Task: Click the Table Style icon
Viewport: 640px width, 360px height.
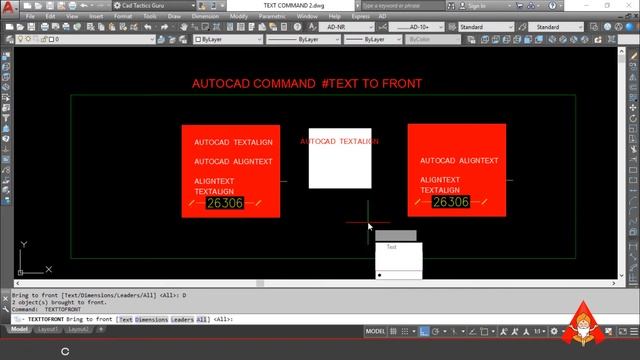Action: point(452,27)
